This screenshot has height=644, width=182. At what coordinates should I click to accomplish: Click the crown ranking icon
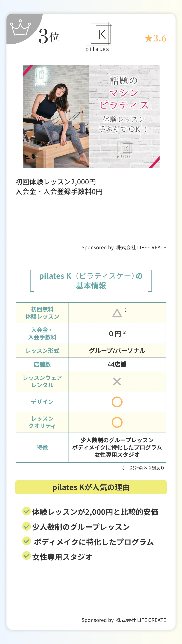[x=20, y=28]
